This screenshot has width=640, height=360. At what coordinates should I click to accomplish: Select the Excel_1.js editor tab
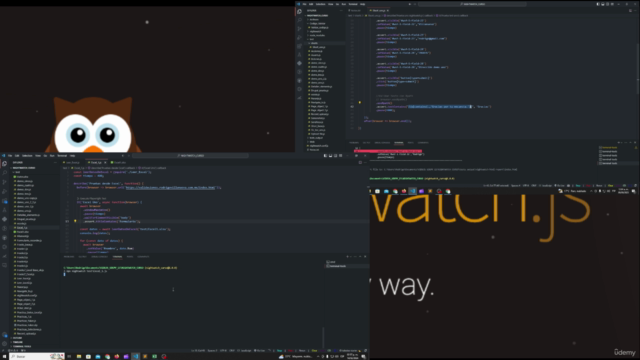[96, 162]
